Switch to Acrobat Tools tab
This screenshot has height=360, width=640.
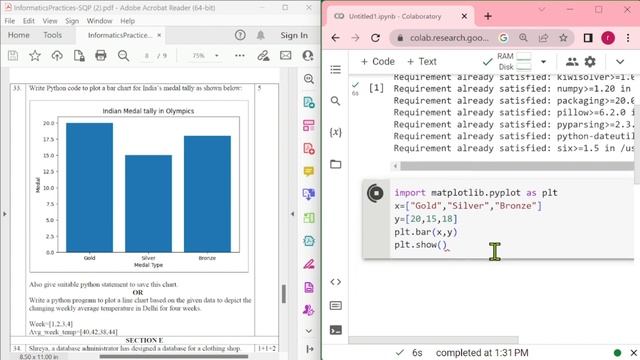tap(53, 36)
